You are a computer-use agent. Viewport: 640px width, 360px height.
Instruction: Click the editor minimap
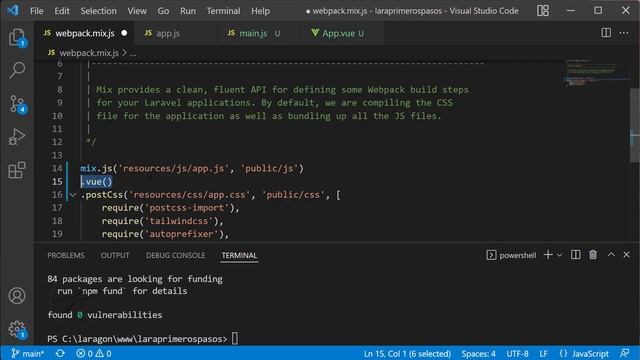pyautogui.click(x=596, y=73)
